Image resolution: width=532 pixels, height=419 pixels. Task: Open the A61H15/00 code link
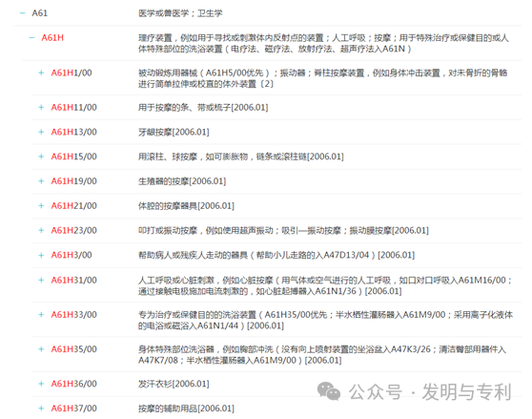click(74, 157)
